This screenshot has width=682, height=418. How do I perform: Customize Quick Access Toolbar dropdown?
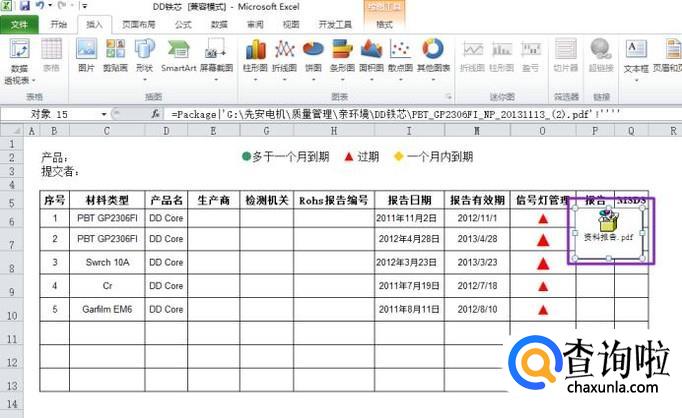click(85, 6)
